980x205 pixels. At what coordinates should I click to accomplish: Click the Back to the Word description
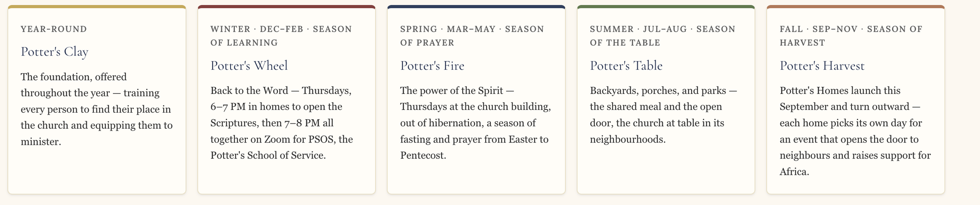click(282, 123)
